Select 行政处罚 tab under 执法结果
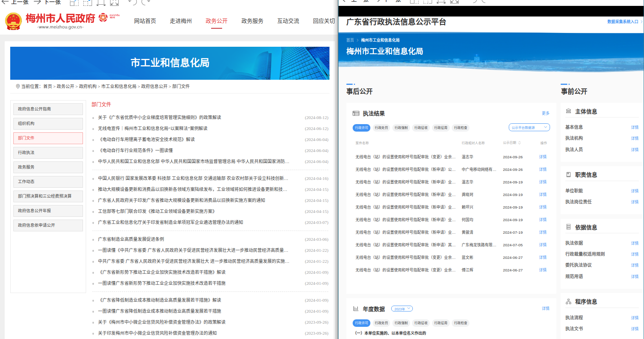 (x=381, y=128)
